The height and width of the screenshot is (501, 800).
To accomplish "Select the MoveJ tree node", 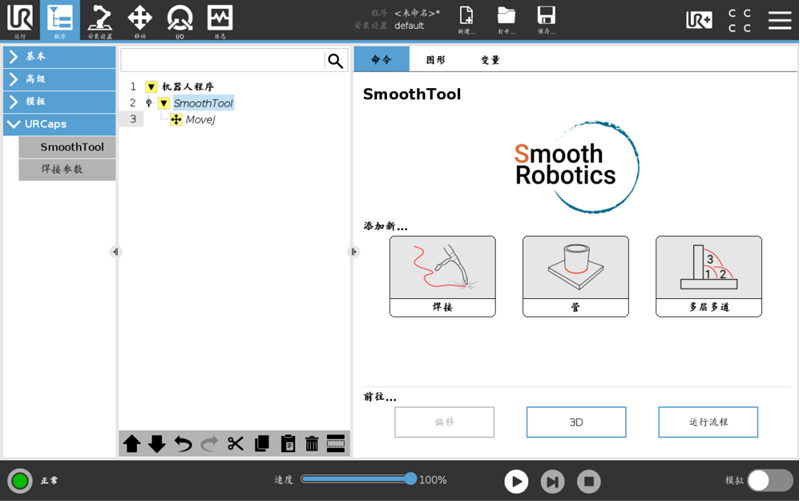I will click(x=200, y=120).
